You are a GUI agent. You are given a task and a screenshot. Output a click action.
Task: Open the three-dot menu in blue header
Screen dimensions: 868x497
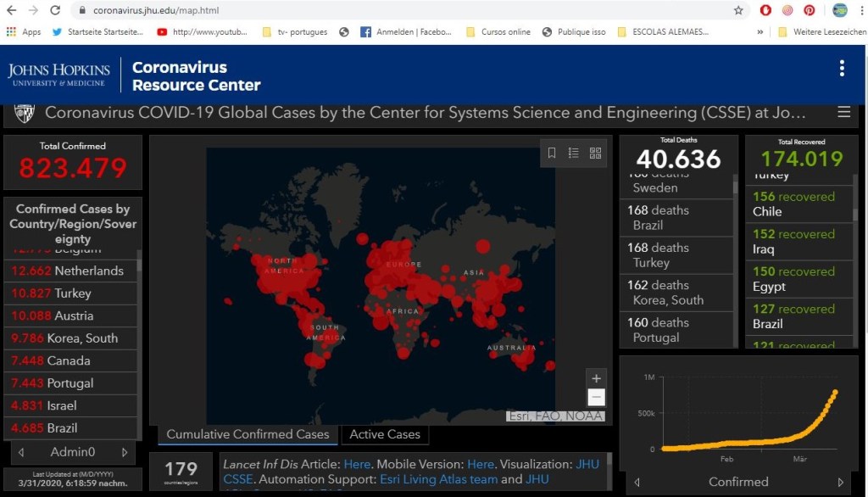[841, 69]
